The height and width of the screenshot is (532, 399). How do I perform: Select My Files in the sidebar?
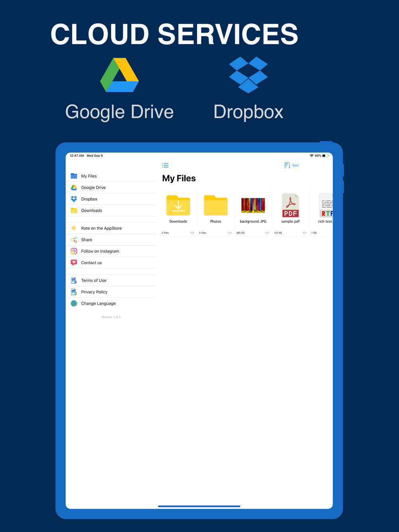[x=111, y=176]
